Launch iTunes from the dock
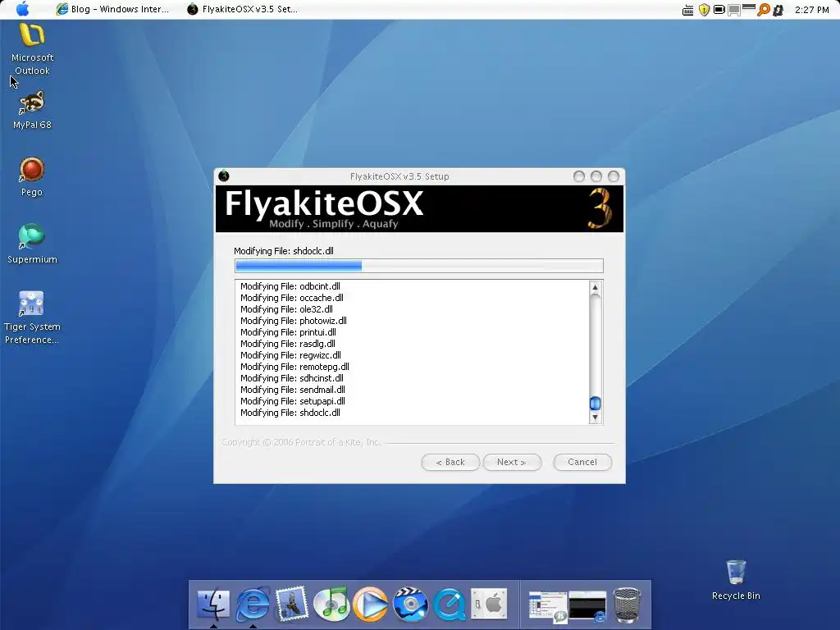This screenshot has width=840, height=630. click(331, 605)
